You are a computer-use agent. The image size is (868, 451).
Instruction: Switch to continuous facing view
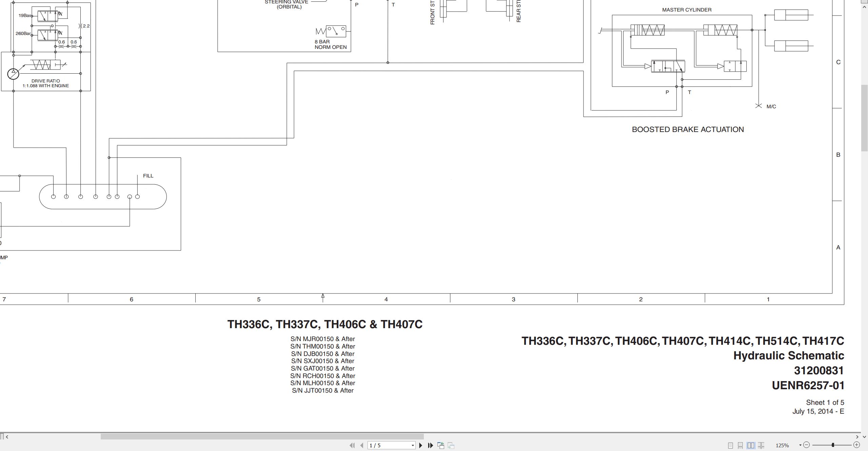761,445
